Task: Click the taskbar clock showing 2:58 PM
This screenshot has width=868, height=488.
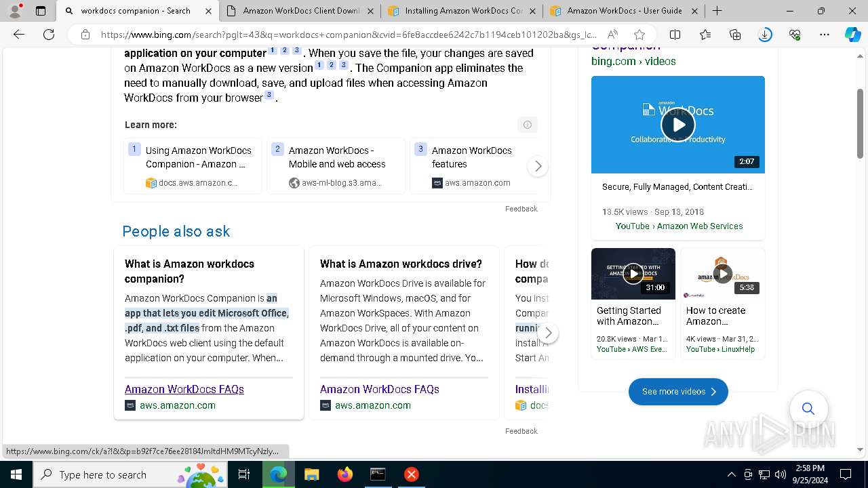Action: [x=810, y=474]
